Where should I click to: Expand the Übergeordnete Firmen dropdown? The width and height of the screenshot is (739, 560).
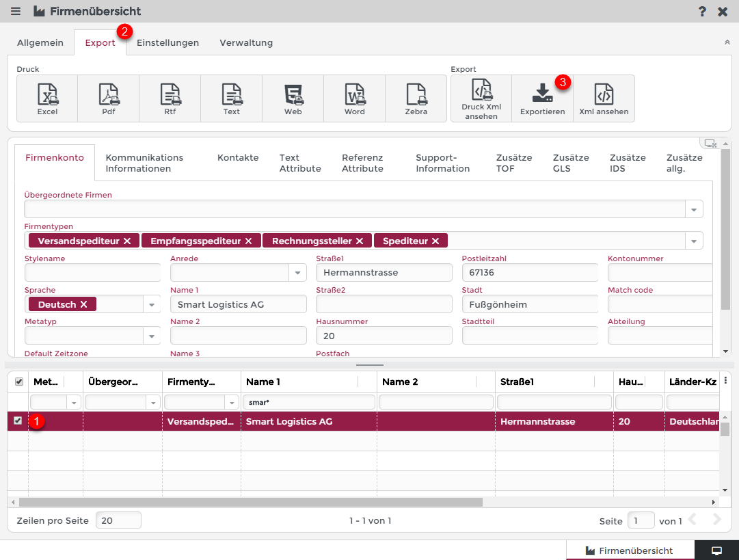click(x=695, y=209)
